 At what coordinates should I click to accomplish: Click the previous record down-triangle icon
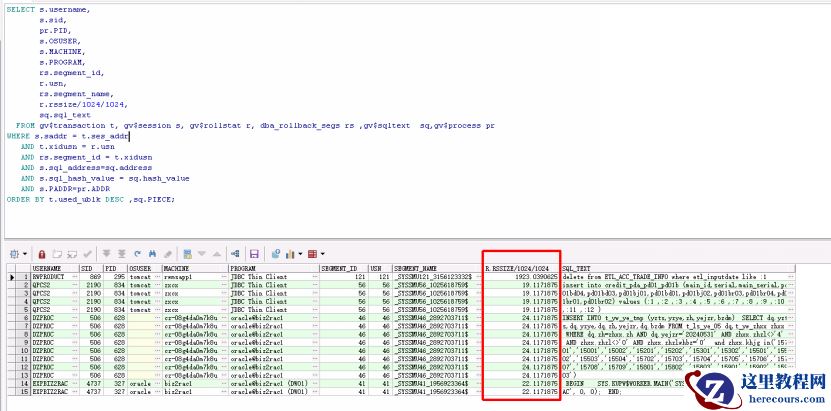202,254
